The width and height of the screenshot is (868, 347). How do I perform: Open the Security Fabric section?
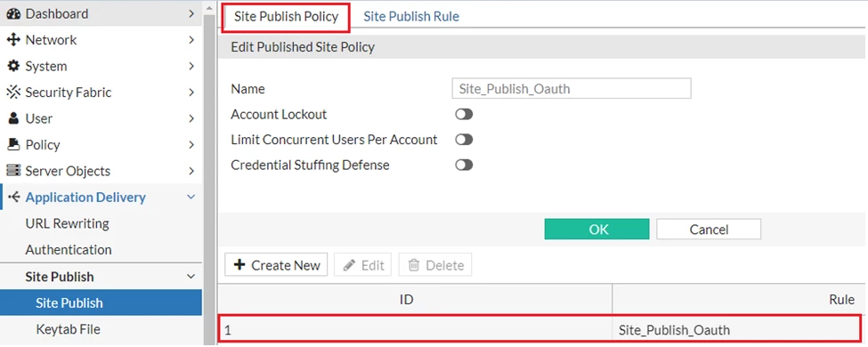68,93
